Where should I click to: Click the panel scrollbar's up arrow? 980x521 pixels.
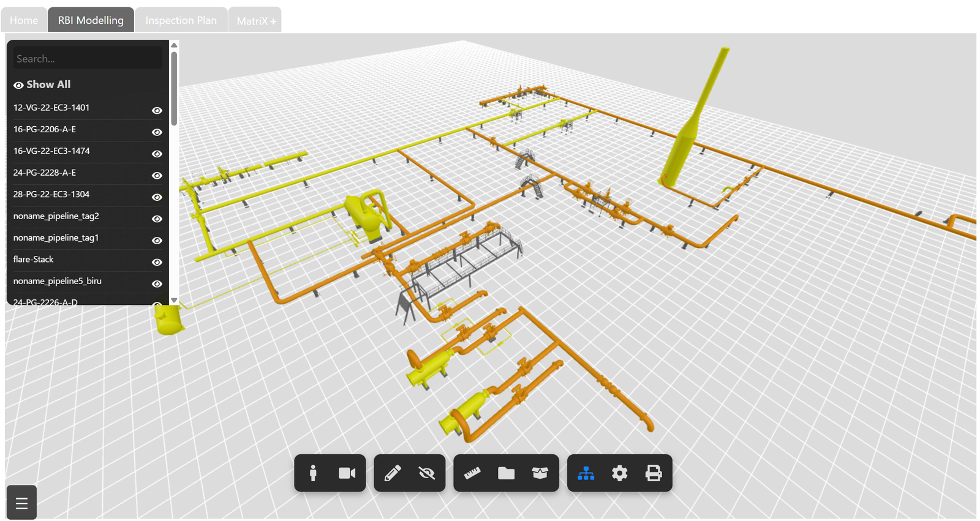point(175,45)
